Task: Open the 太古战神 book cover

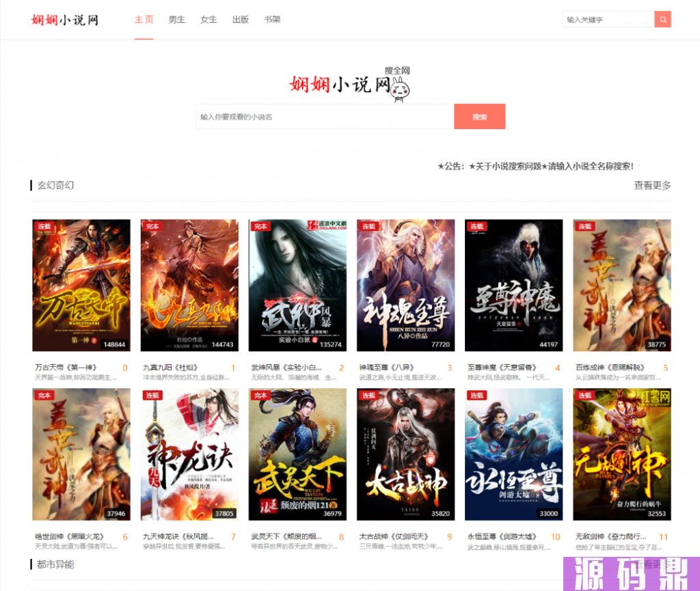Action: [406, 454]
